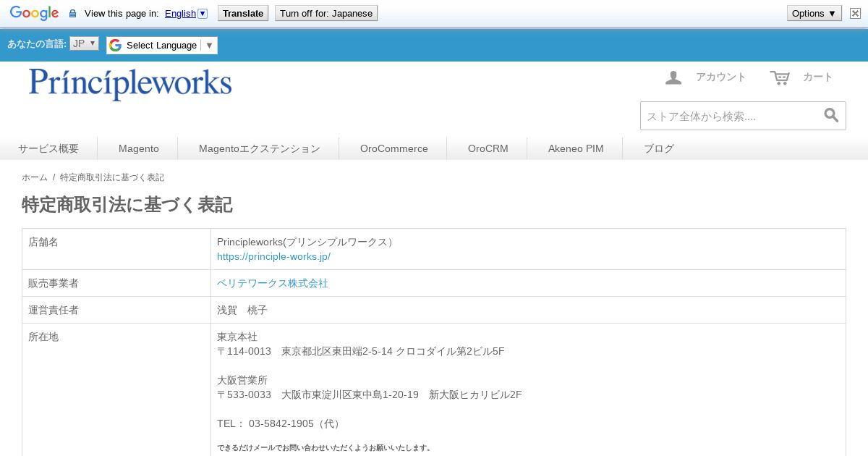Viewport: 868px width, 456px height.
Task: Open cart via the shopping cart icon
Action: pos(780,77)
